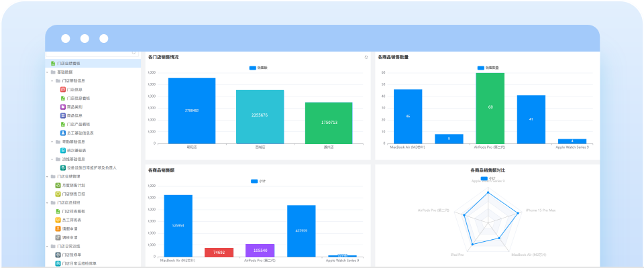Collapse the 运维基础信息 folder arrow

click(x=52, y=159)
